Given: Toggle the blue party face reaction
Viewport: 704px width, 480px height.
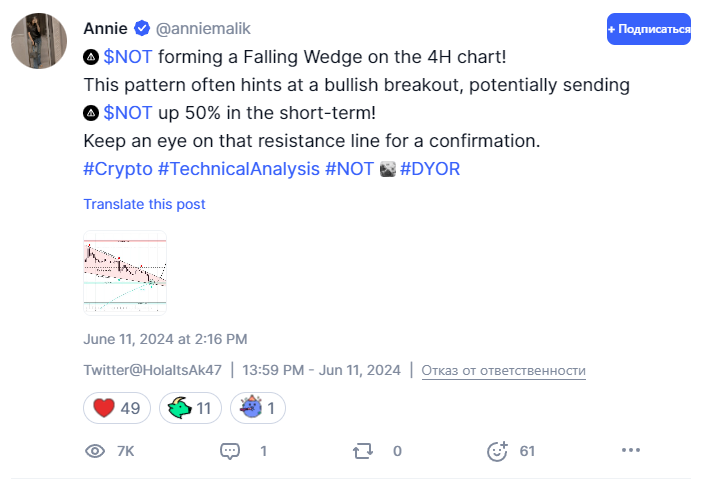Looking at the screenshot, I should point(258,408).
